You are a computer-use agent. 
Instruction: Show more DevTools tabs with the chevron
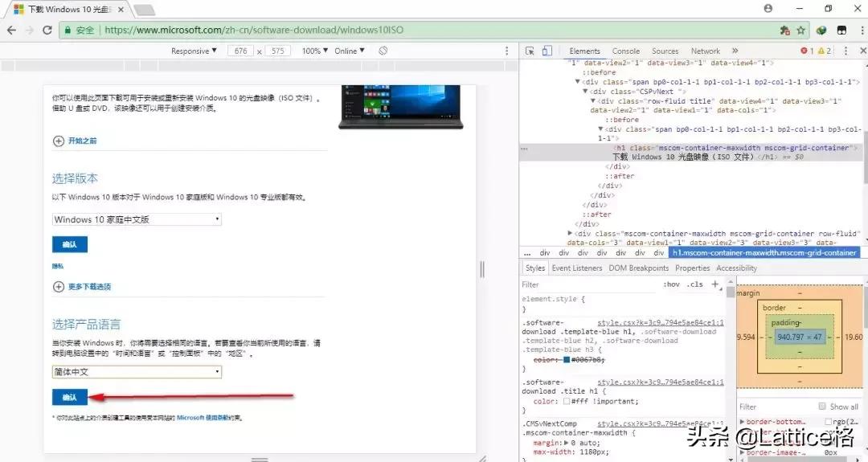click(x=735, y=51)
